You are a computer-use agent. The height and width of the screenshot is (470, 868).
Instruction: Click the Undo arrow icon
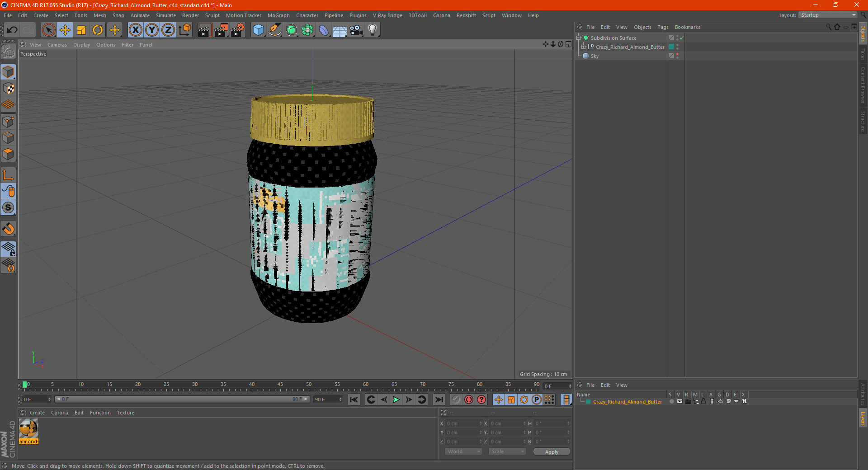point(12,30)
